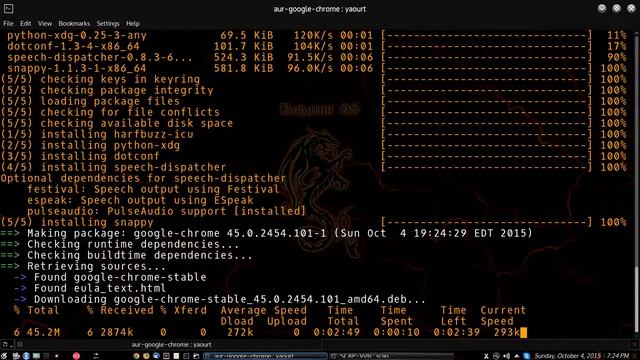Open the volume control in system tray
This screenshot has height=360, width=640.
507,356
